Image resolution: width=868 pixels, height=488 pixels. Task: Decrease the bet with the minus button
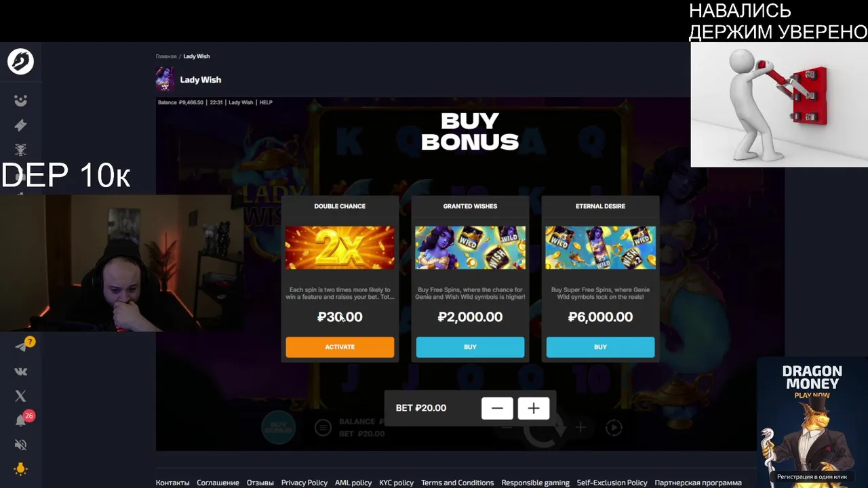click(x=497, y=408)
